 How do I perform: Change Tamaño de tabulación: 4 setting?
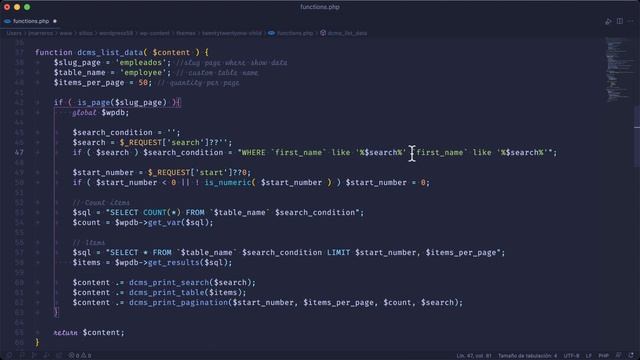(x=527, y=356)
